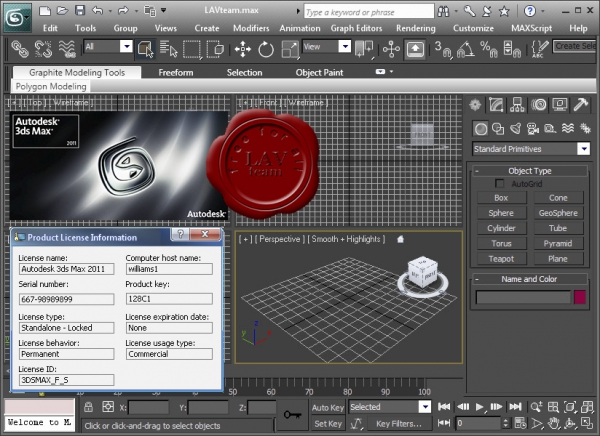600x436 pixels.
Task: Open reference coordinate system View dropdown
Action: coord(326,47)
